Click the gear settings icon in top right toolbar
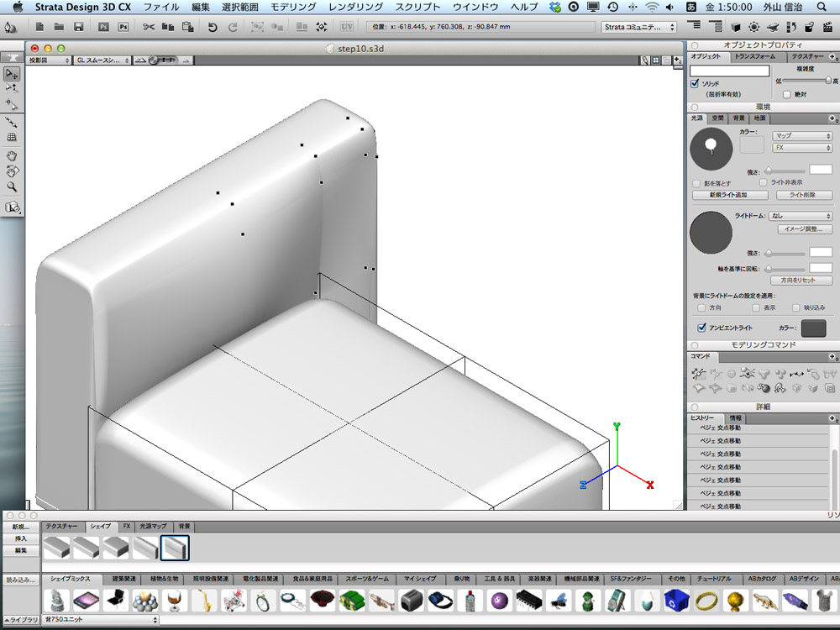The width and height of the screenshot is (840, 630). (x=753, y=26)
